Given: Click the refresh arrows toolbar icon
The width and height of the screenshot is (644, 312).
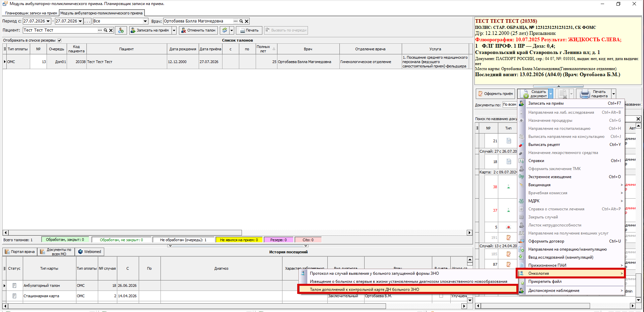Looking at the screenshot, I should pyautogui.click(x=224, y=30).
